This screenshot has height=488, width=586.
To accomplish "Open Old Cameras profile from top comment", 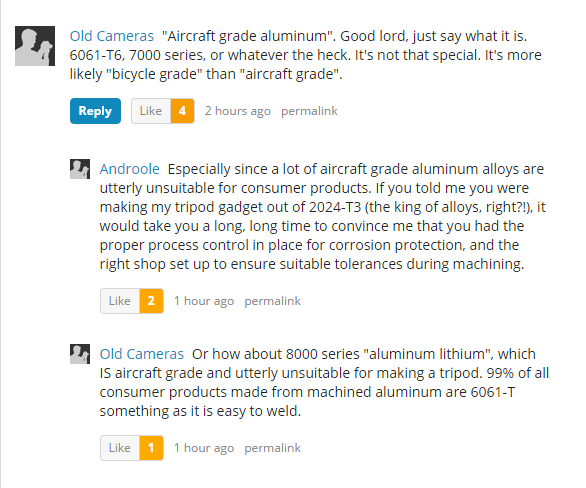I will (112, 36).
